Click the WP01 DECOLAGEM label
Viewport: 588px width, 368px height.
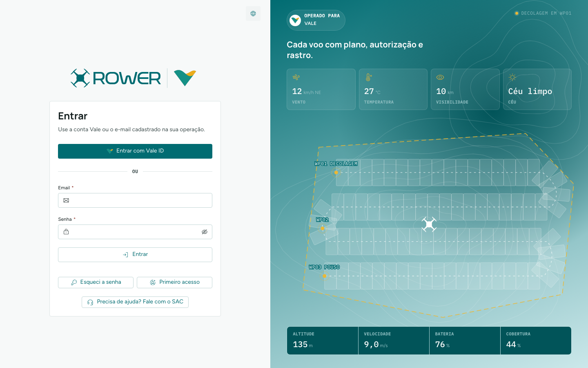[336, 164]
